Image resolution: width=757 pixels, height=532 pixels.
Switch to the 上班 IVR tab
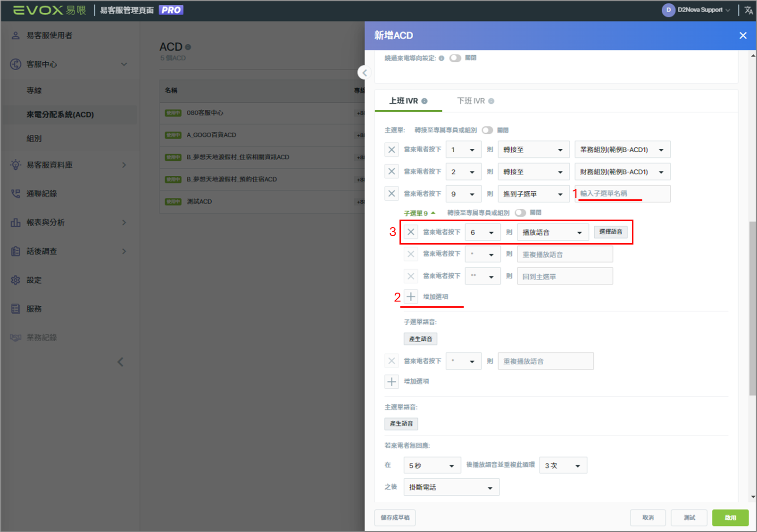click(408, 101)
